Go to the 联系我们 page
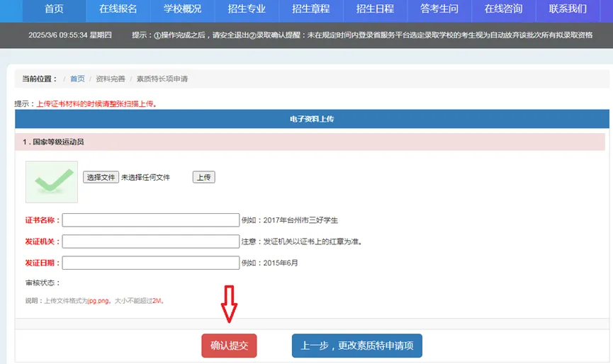 tap(568, 9)
